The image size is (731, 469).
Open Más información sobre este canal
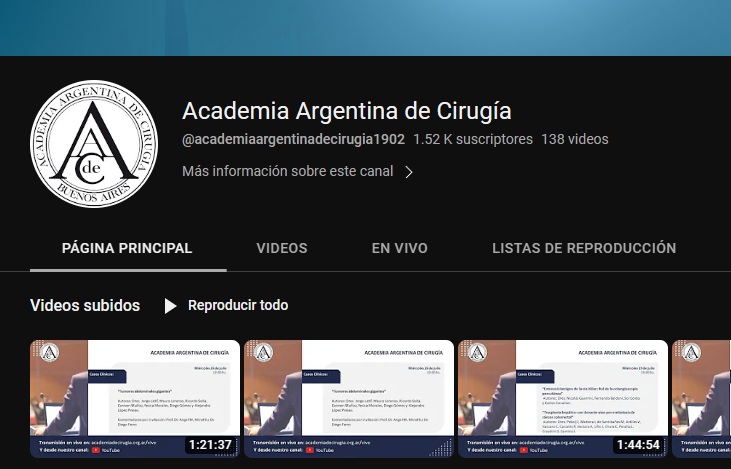click(288, 171)
